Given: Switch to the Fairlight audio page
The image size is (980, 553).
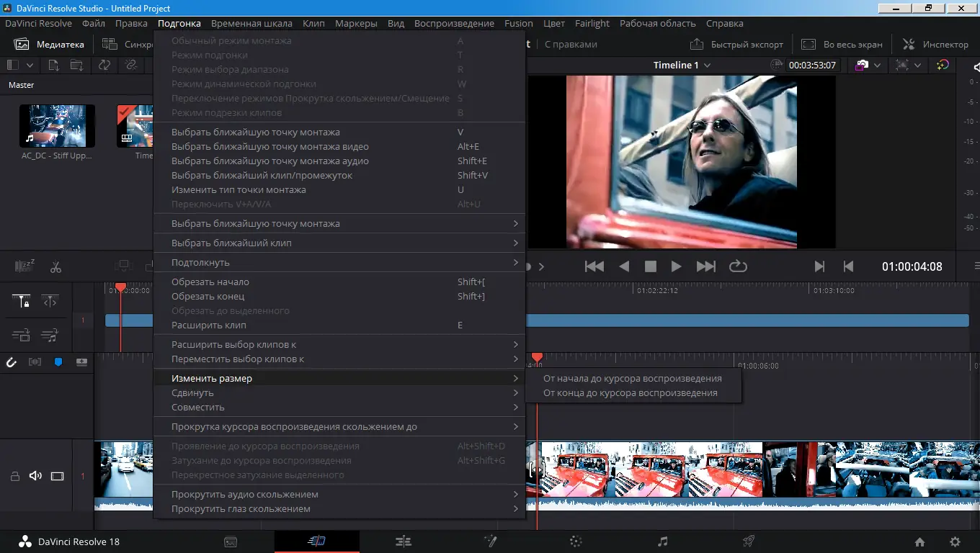Looking at the screenshot, I should click(x=661, y=541).
